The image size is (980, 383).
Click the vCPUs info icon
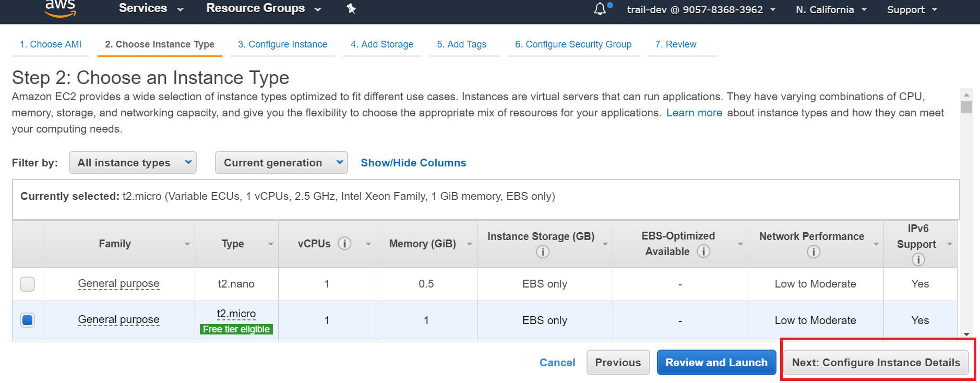click(x=344, y=244)
